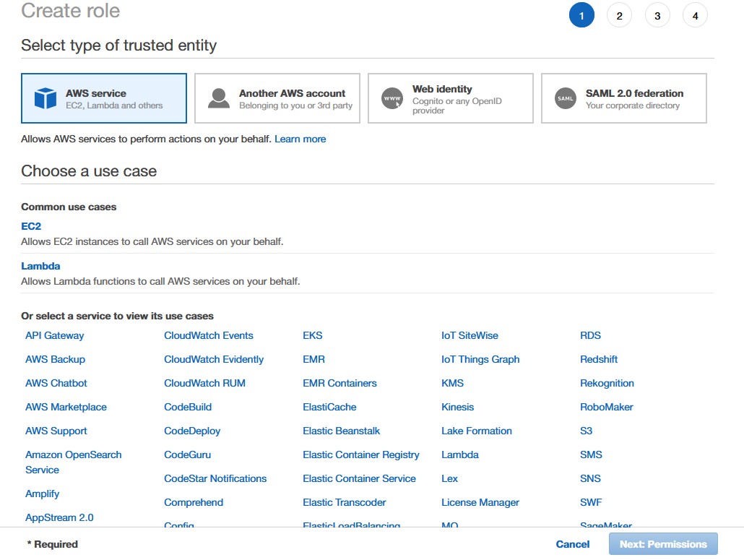Choose the CodeDeploy service
The height and width of the screenshot is (560, 744).
(x=192, y=431)
